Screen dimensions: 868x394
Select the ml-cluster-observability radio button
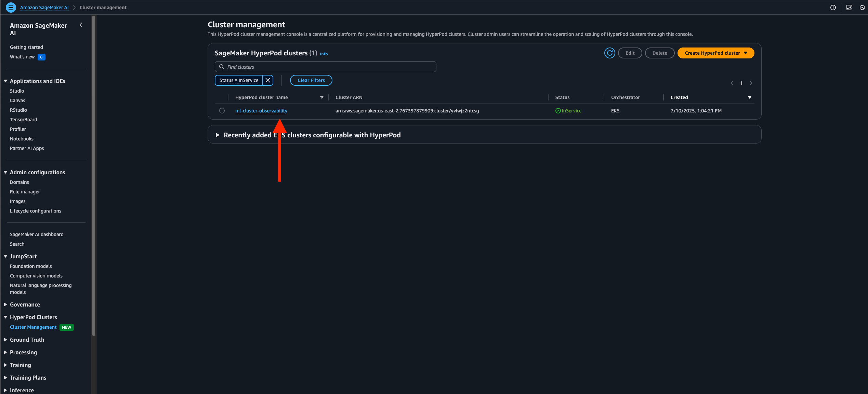(222, 111)
